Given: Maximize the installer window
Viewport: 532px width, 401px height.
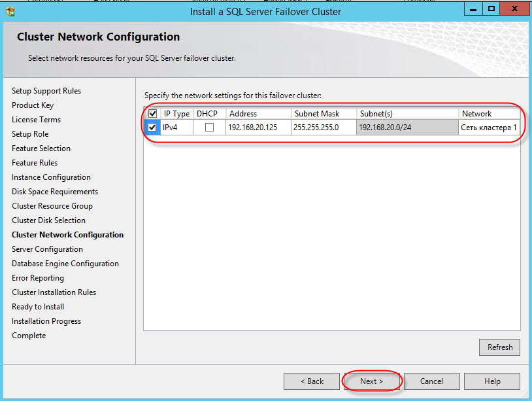Looking at the screenshot, I should [491, 10].
